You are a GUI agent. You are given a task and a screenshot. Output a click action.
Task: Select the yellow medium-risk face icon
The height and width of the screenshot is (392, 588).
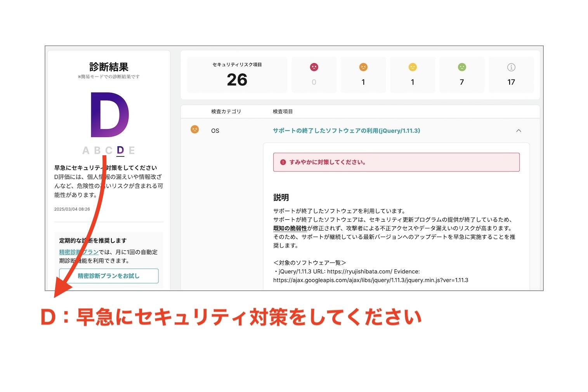point(413,67)
